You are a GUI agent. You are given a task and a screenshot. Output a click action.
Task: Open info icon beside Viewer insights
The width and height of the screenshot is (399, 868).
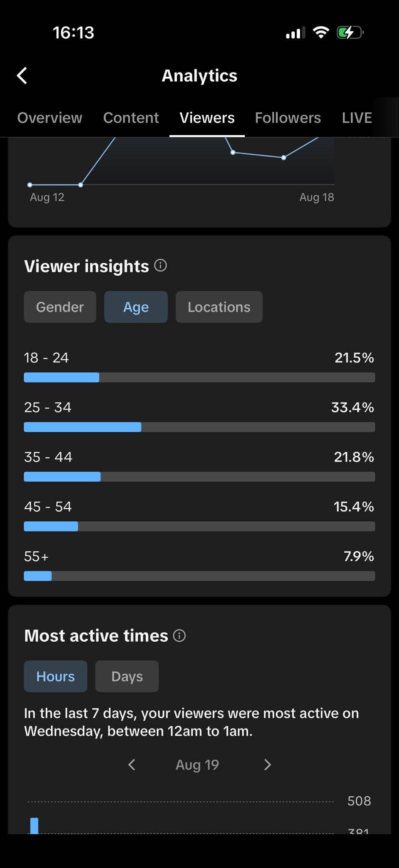click(161, 266)
